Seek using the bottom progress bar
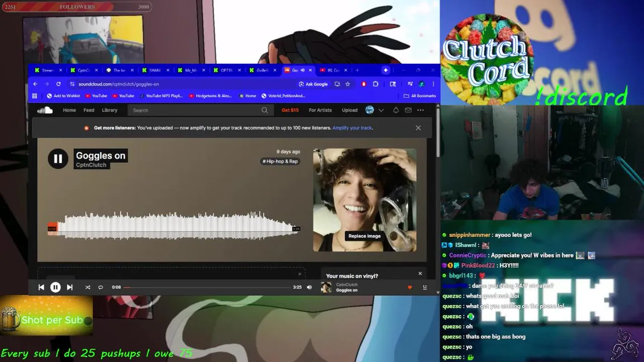This screenshot has width=644, height=362. click(x=207, y=287)
